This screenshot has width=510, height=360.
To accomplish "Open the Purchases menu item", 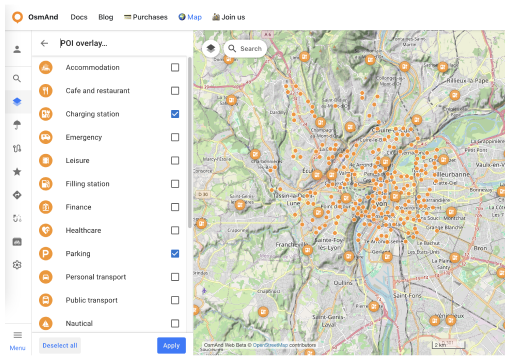I will [x=146, y=17].
